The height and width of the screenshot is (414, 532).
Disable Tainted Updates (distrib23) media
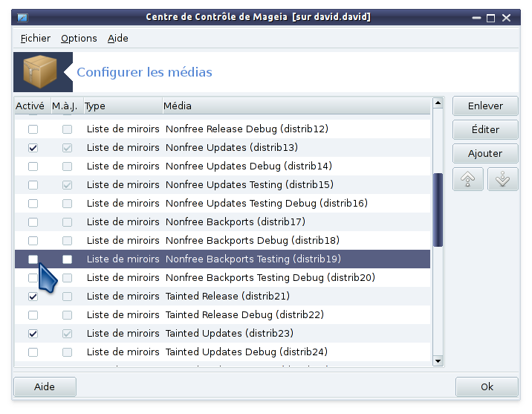pyautogui.click(x=33, y=334)
